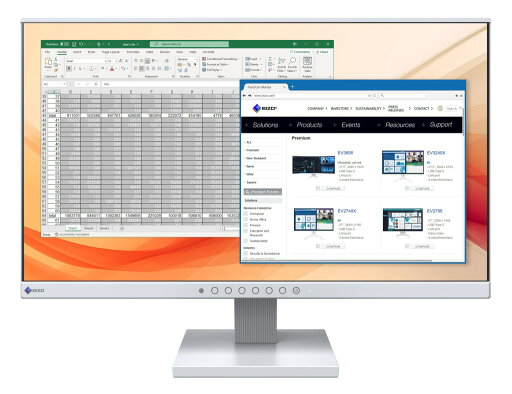This screenshot has width=512, height=394.
Task: Click the Contact link on EIZO site
Action: 421,108
